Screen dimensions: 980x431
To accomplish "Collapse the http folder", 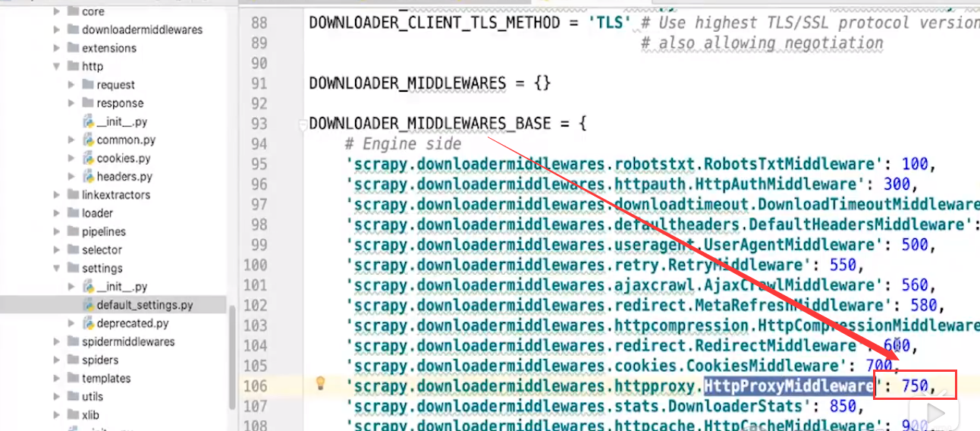I will [57, 67].
